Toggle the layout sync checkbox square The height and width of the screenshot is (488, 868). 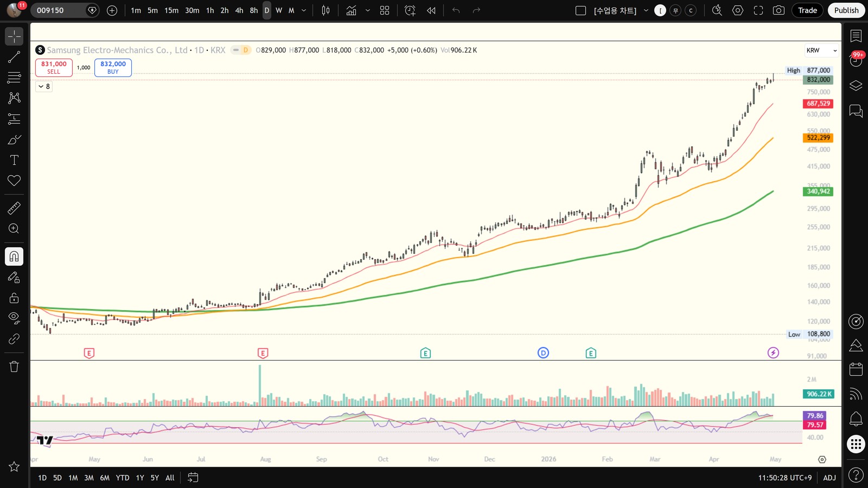tap(580, 10)
